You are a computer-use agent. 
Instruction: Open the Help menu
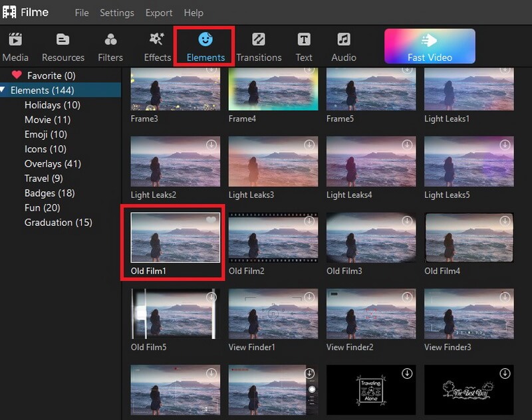pos(194,13)
